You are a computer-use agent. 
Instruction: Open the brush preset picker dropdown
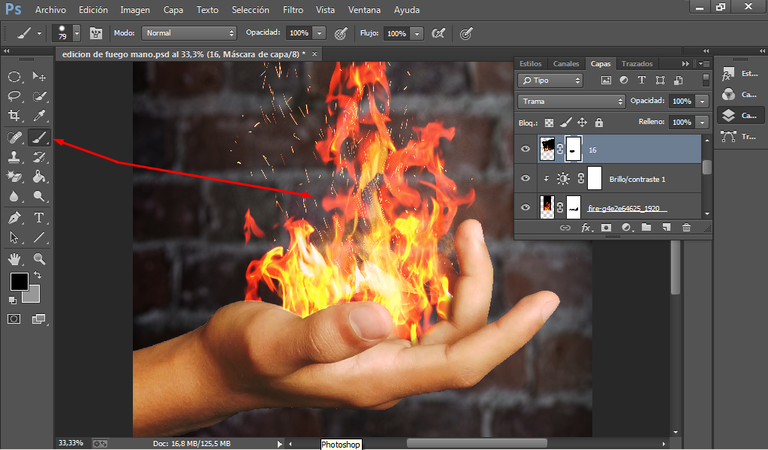click(76, 33)
